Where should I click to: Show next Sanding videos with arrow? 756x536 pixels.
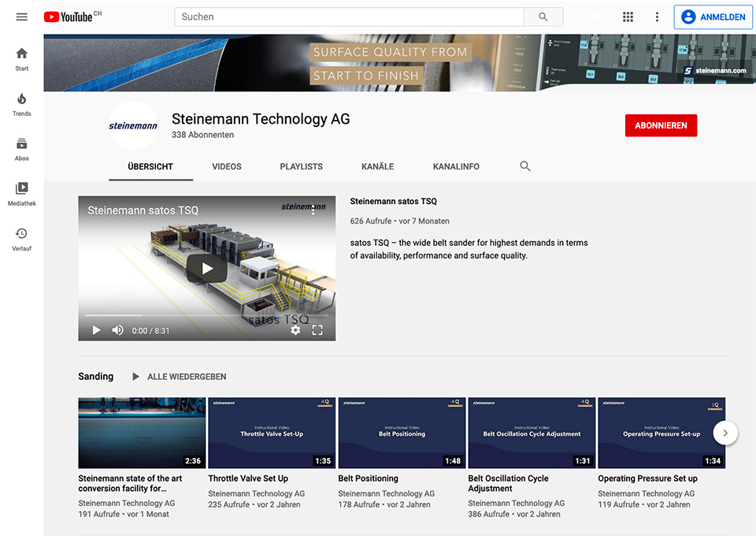725,433
